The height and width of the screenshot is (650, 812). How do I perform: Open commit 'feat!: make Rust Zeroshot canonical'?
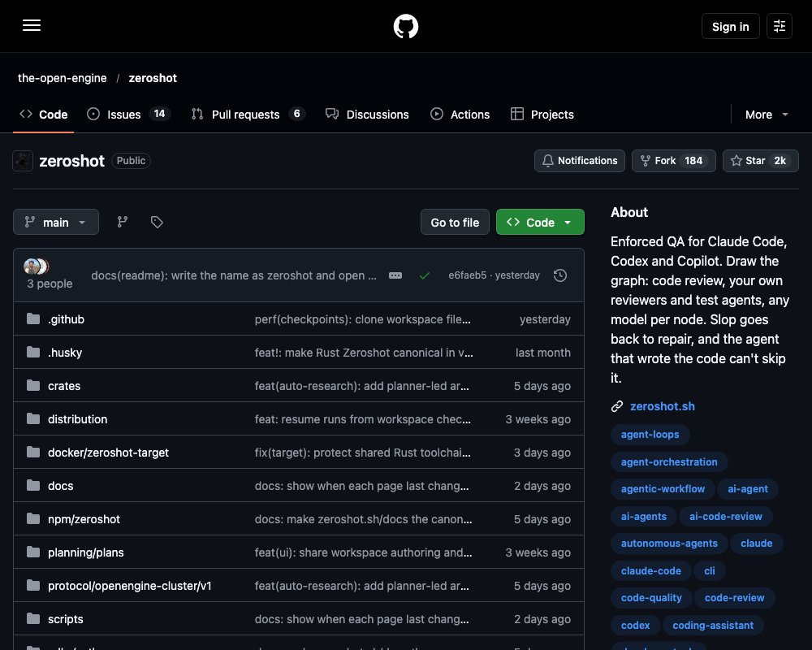pyautogui.click(x=364, y=353)
